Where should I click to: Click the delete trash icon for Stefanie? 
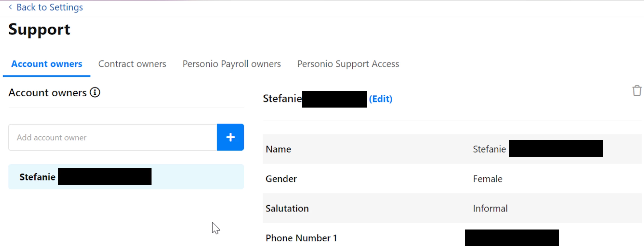(x=637, y=91)
